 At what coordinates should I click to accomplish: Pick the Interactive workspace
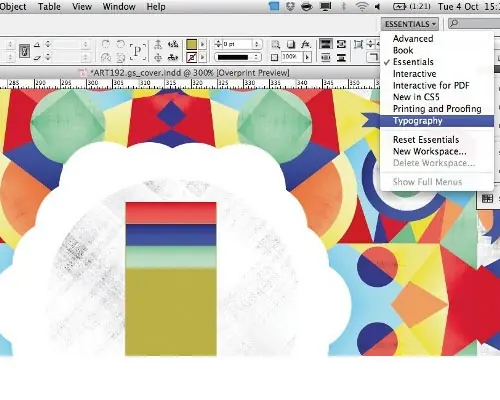coord(437,74)
